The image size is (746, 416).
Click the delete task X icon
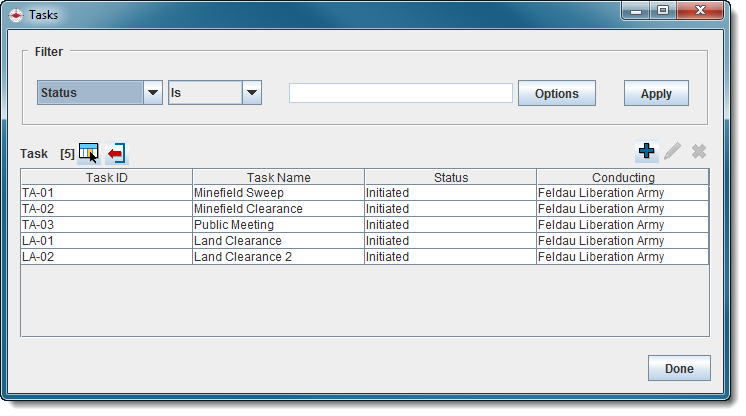(699, 151)
